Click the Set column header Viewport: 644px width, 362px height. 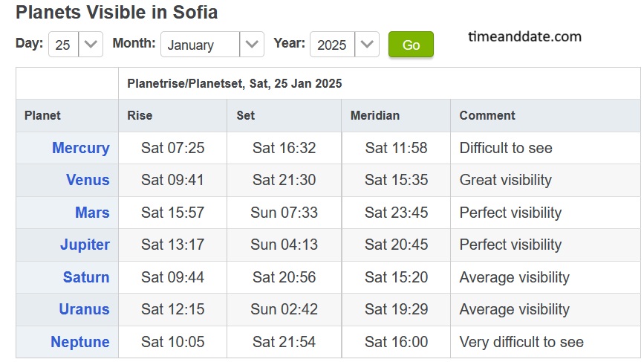point(245,115)
